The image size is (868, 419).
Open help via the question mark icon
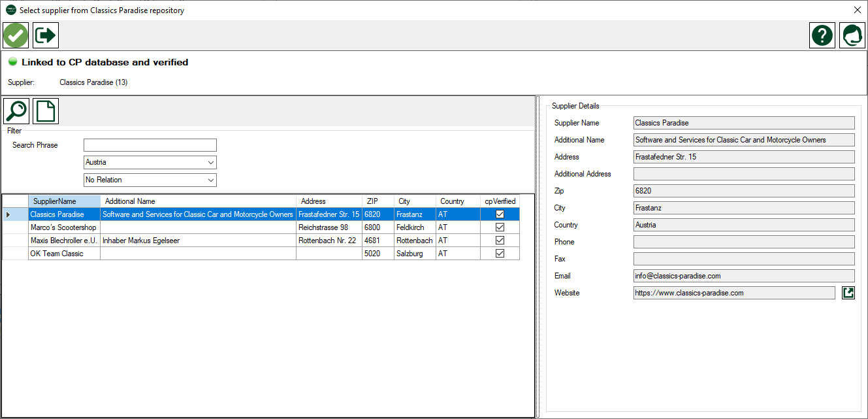822,35
